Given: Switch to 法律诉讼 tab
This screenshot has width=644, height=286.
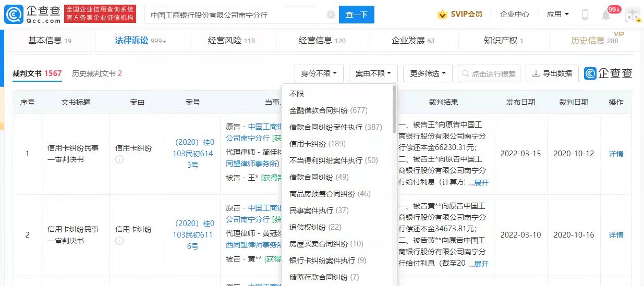Looking at the screenshot, I should [x=140, y=40].
